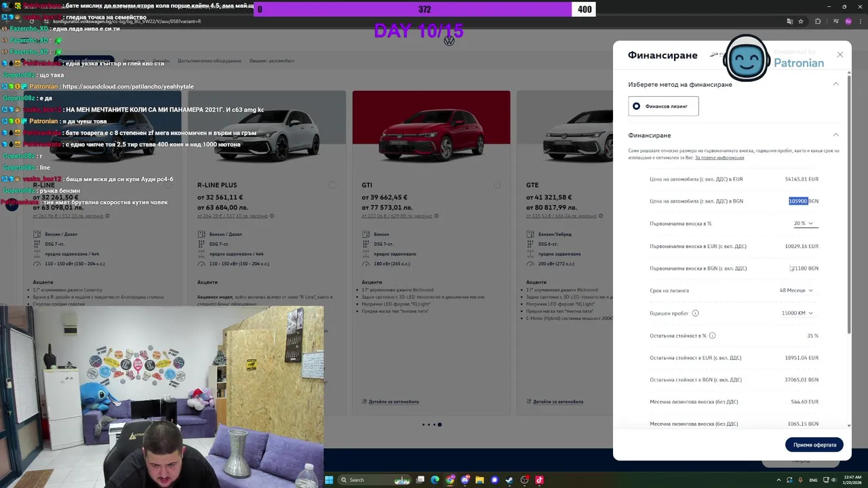Open GTE Детайли за автомобила link

(x=557, y=402)
